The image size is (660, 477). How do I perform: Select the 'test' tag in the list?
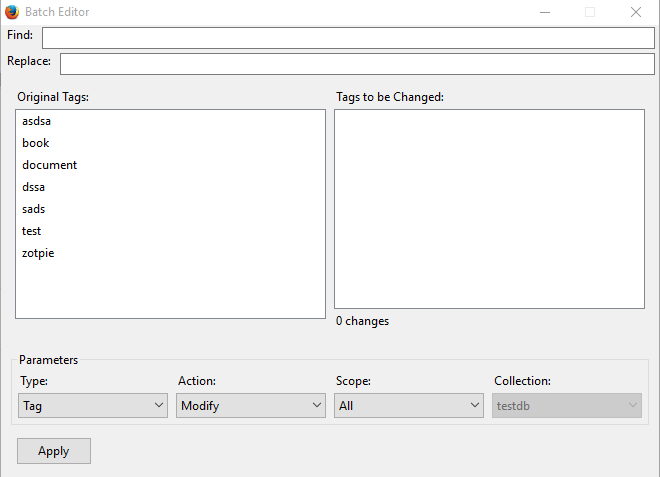coord(170,231)
